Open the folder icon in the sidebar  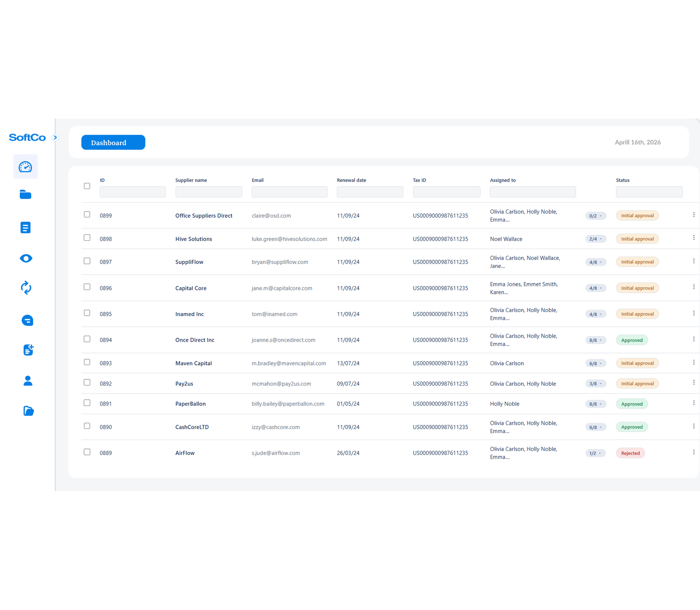25,194
